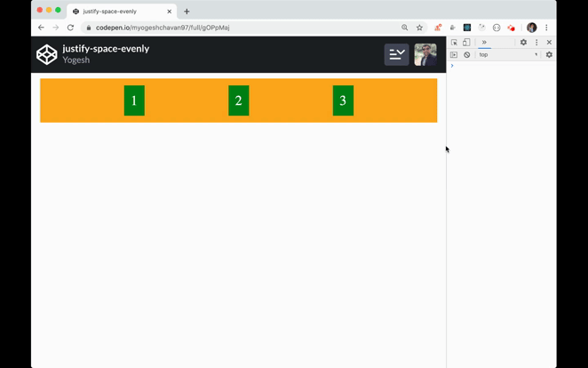Open the 'top' JavaScript context dropdown
The image size is (588, 368).
pyautogui.click(x=508, y=55)
